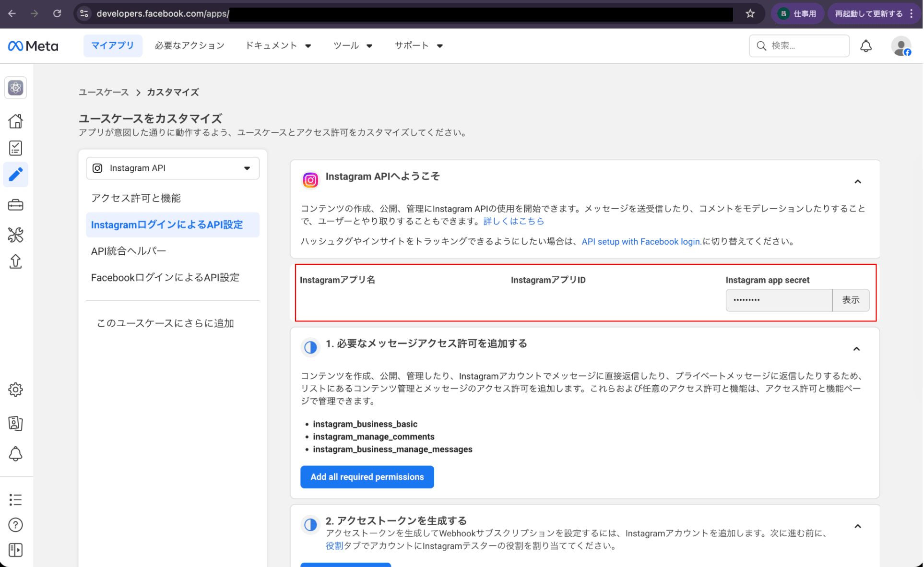Open the Instagram API use case dropdown
924x567 pixels.
tap(173, 168)
